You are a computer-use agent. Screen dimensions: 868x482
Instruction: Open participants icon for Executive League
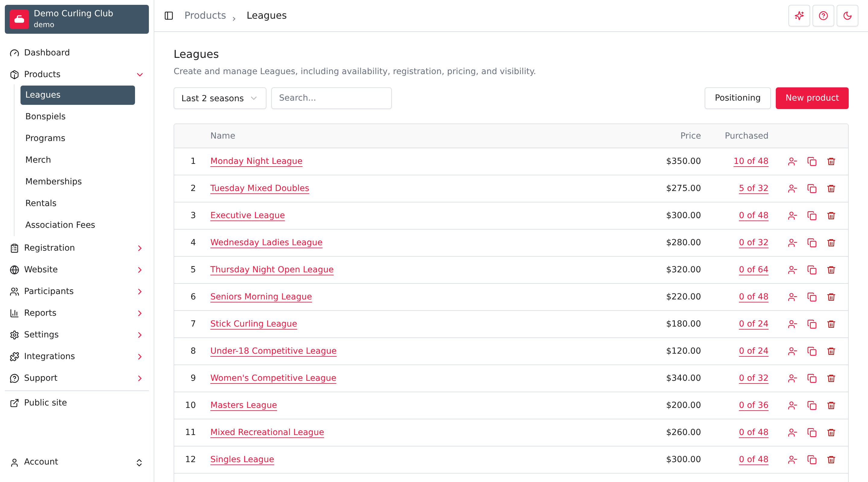(792, 216)
